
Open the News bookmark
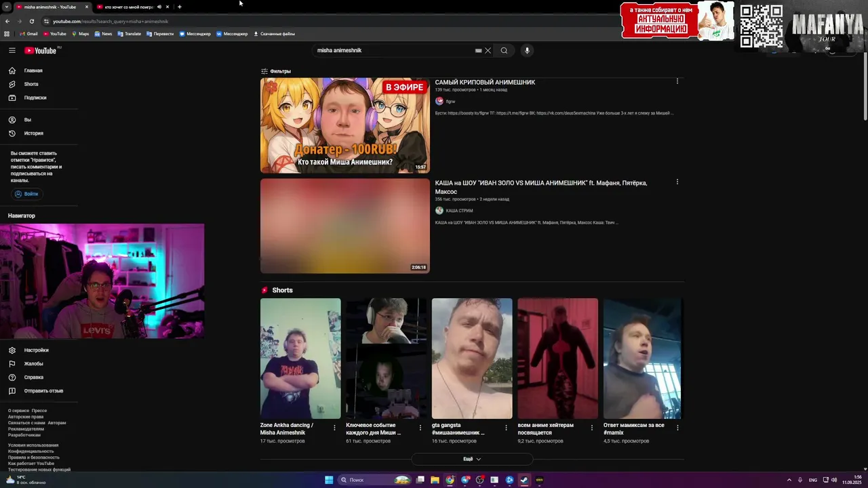[x=103, y=33]
